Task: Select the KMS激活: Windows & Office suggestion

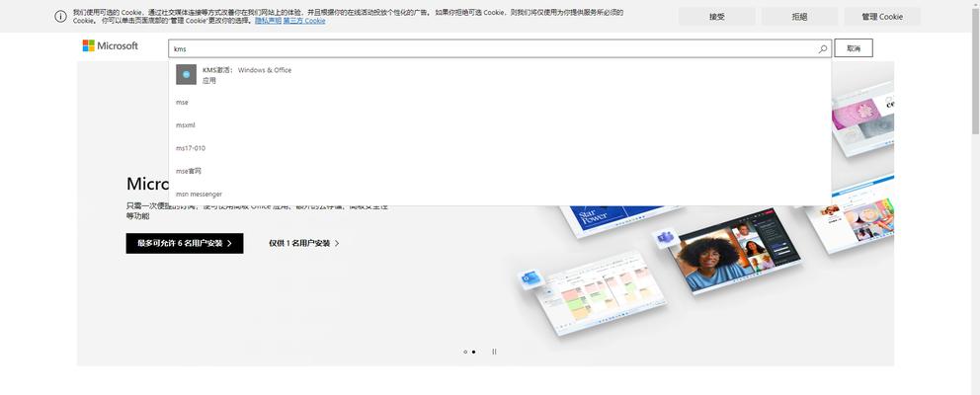Action: [x=500, y=74]
